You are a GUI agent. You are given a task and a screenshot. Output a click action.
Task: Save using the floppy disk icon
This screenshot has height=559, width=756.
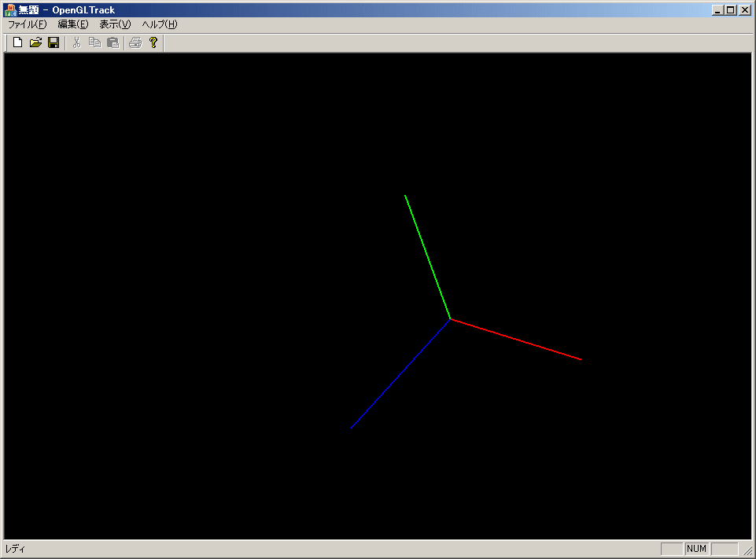coord(53,43)
